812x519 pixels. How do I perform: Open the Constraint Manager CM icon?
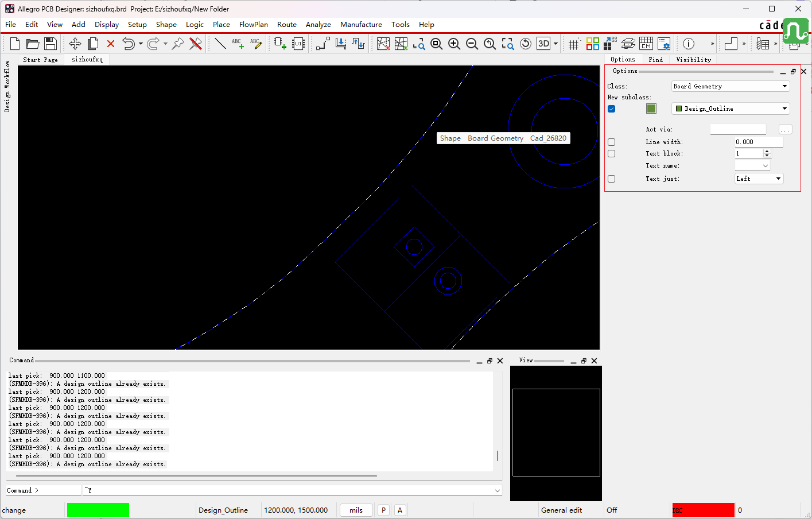[646, 44]
